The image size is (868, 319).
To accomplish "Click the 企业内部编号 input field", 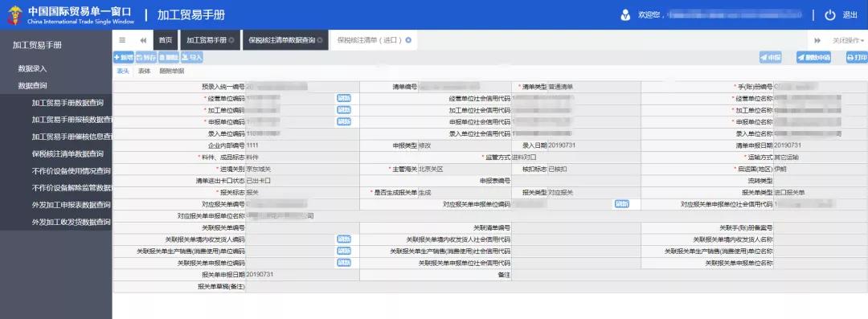I will click(x=302, y=145).
